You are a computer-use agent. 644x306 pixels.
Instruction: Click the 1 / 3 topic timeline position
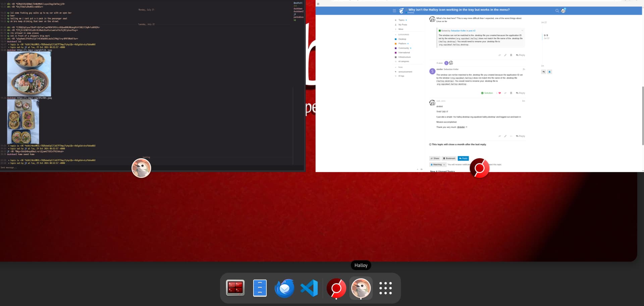click(x=546, y=35)
